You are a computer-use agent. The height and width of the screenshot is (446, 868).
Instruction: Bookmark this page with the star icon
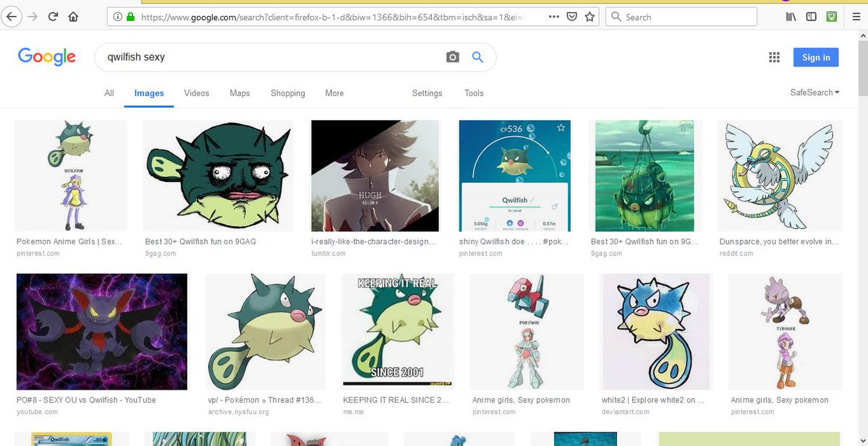[x=590, y=17]
